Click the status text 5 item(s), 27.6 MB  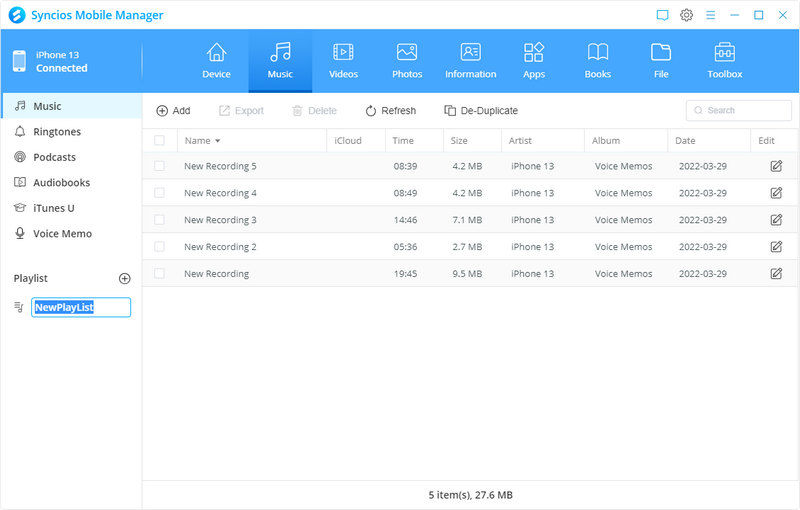470,495
